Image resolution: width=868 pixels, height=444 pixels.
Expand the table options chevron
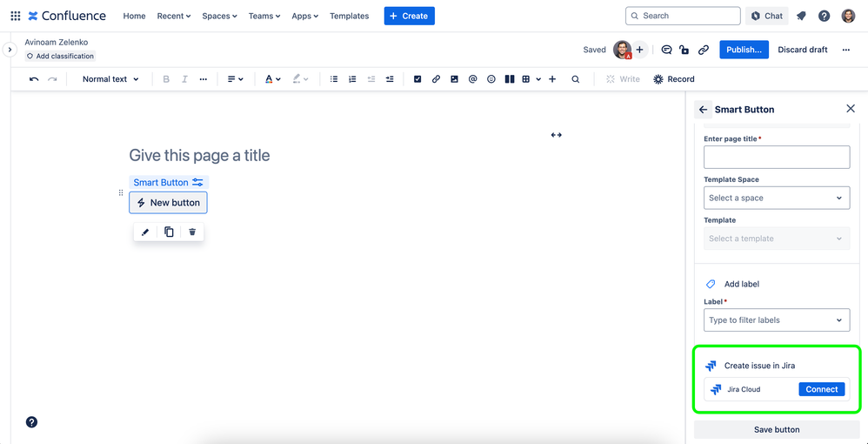[x=538, y=79]
